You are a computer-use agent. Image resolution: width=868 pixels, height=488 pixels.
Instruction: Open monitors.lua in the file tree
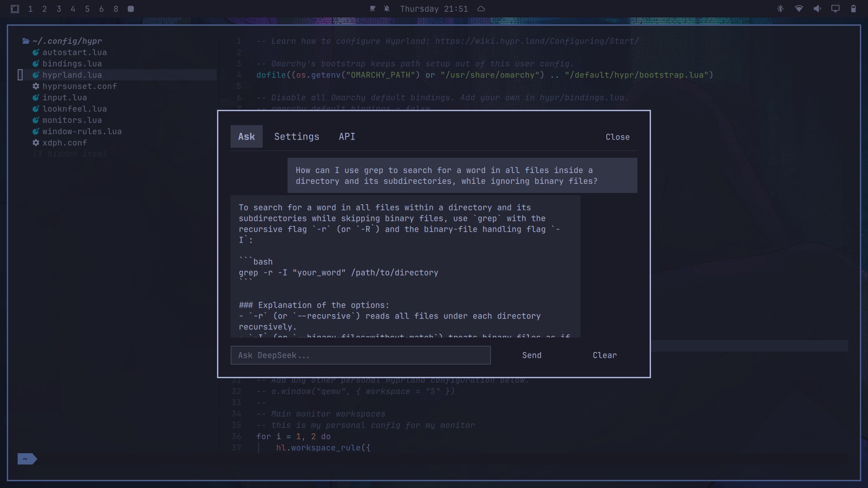tap(72, 120)
